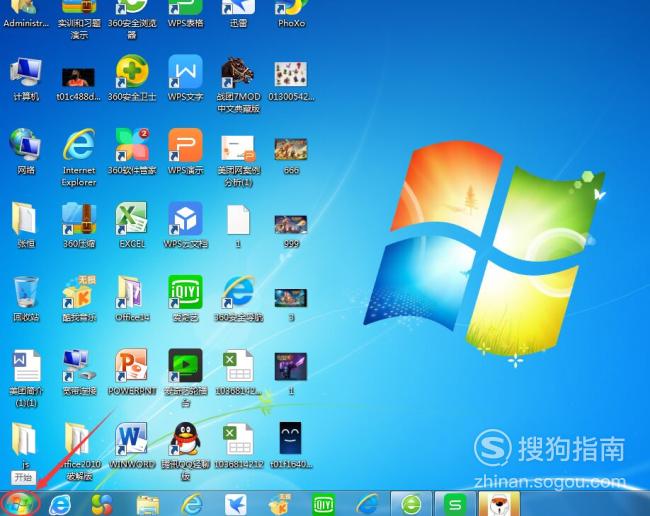The width and height of the screenshot is (650, 516).
Task: Open Windows Explorer folder taskbar icon
Action: [148, 505]
